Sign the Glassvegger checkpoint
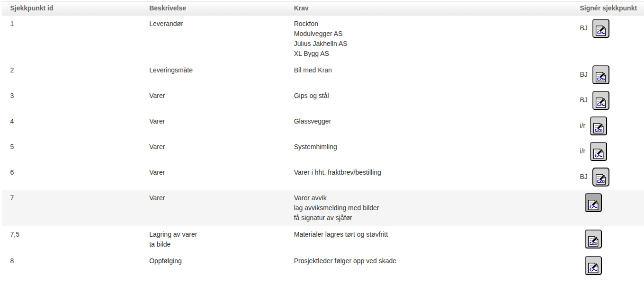644x284 pixels. coord(598,126)
